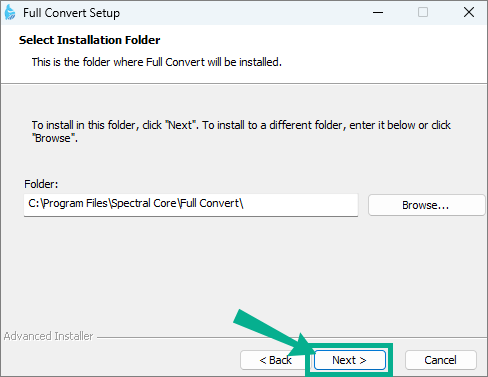Viewport: 488px width, 377px height.
Task: Click the Next > button
Action: [x=349, y=360]
